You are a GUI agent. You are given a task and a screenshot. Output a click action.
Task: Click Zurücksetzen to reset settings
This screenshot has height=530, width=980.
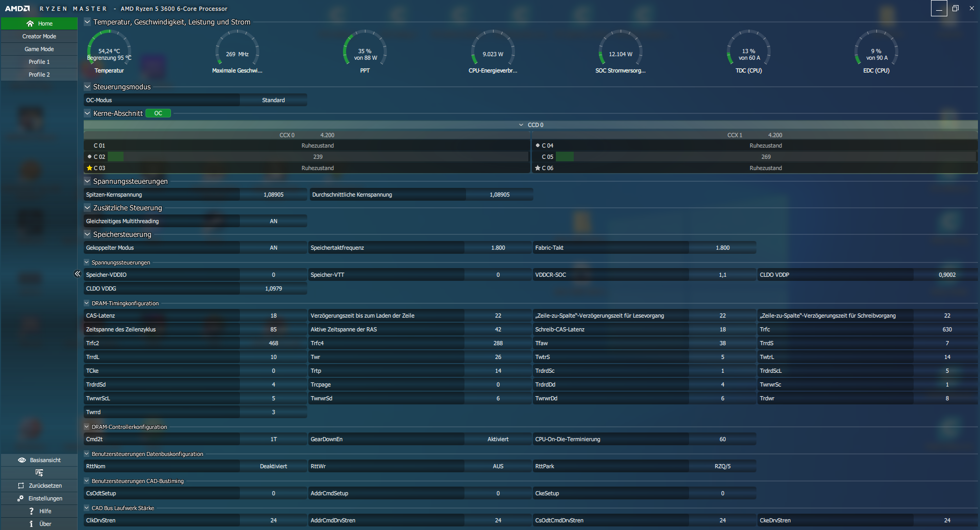[39, 486]
